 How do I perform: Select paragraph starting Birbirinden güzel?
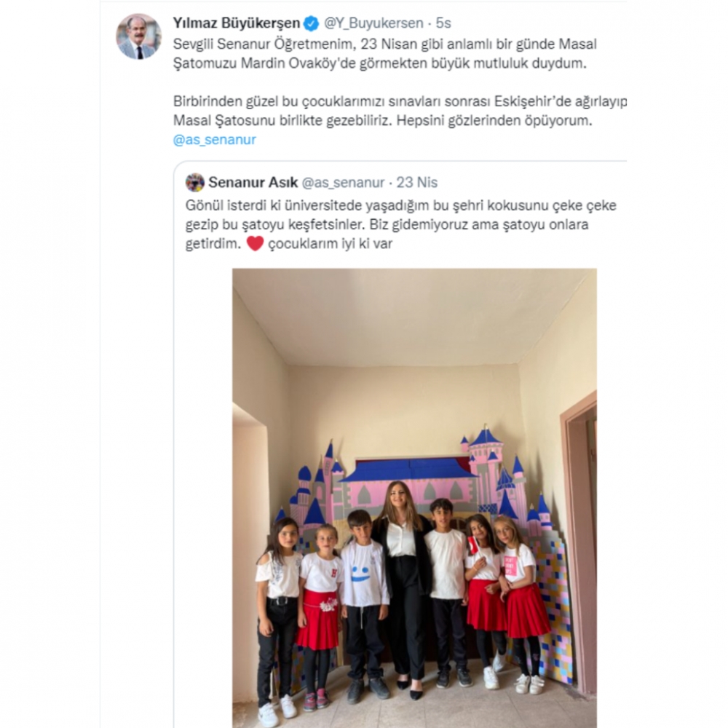pos(400,111)
